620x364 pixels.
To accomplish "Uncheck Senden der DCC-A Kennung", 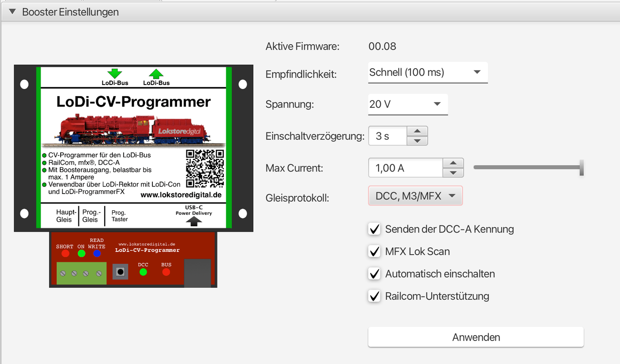I will pos(375,229).
